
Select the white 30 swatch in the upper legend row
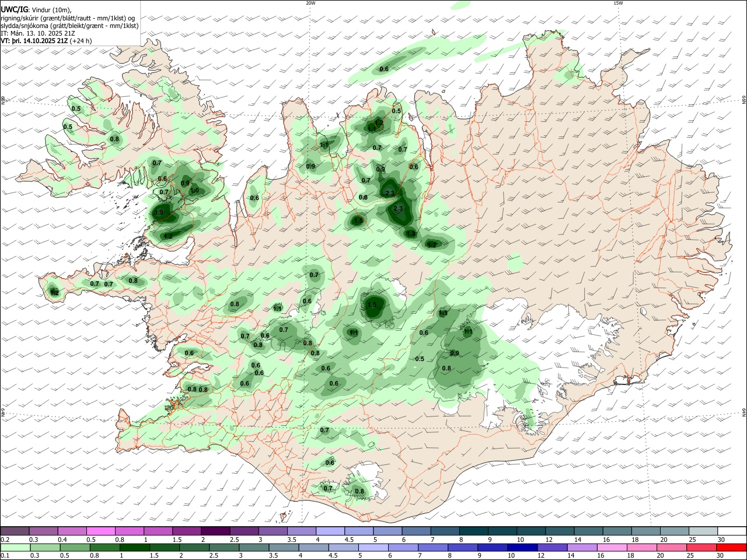(732, 531)
